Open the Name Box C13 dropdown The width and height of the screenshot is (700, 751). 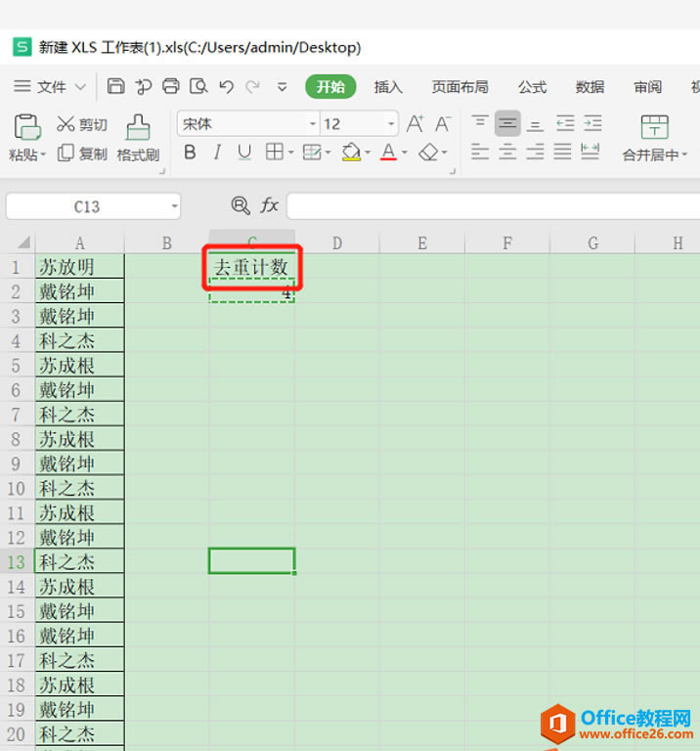174,206
